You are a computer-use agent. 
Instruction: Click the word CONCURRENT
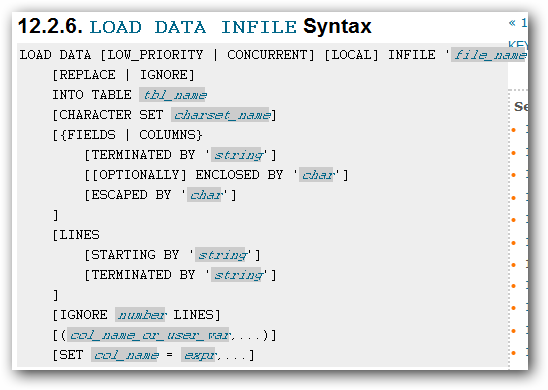(x=267, y=55)
